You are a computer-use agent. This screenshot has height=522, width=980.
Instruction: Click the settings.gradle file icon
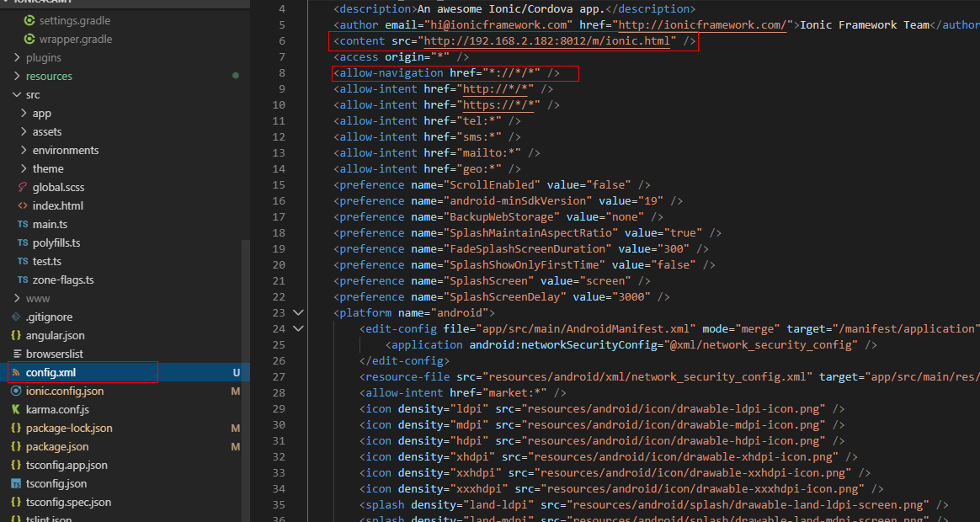(30, 20)
